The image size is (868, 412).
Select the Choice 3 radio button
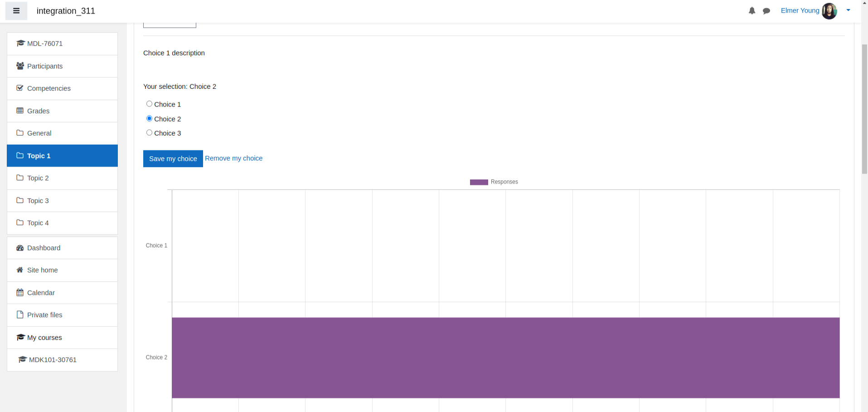[149, 132]
